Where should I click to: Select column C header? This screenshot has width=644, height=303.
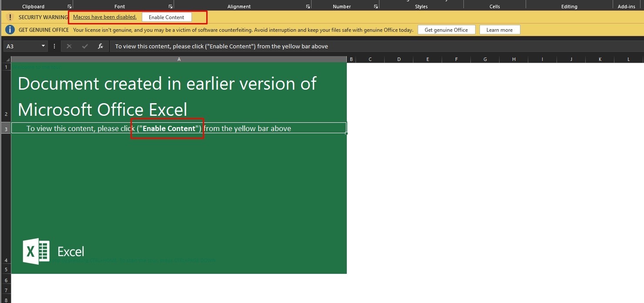pos(370,59)
